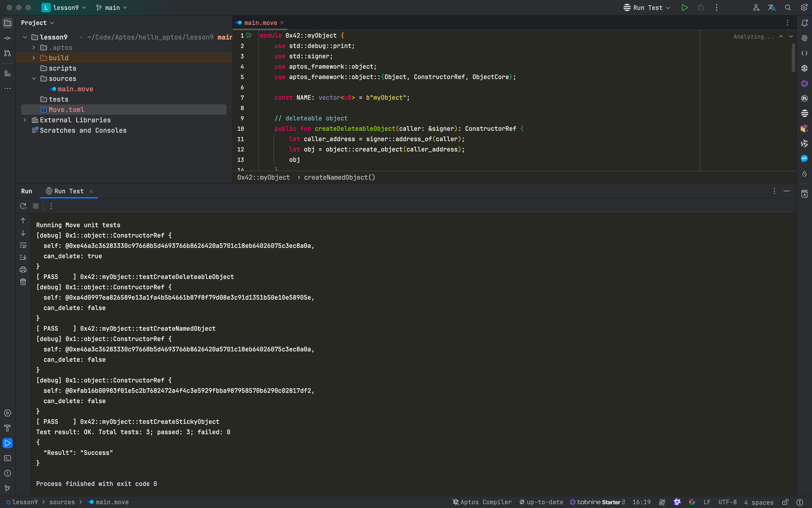
Task: Go to the next highlighted problem arrow
Action: (x=791, y=36)
